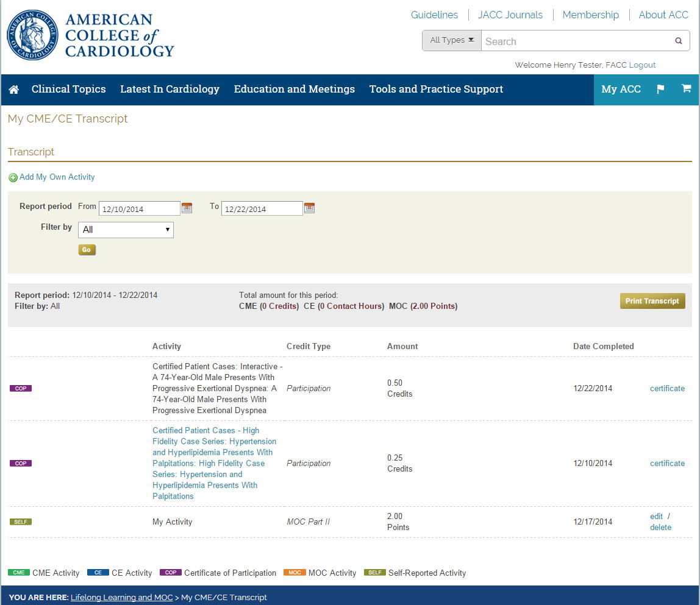Click the home icon in navigation bar
Image resolution: width=700 pixels, height=605 pixels.
coord(13,90)
